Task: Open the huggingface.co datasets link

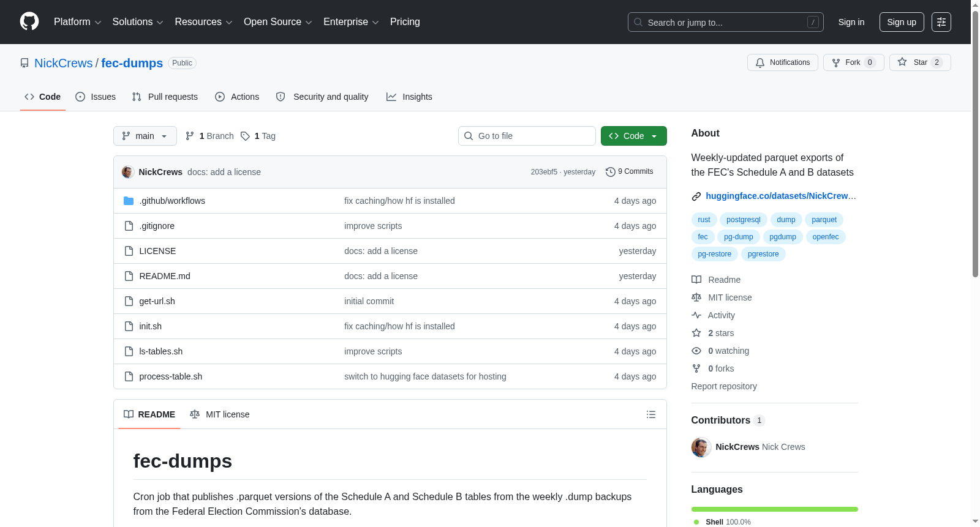Action: pyautogui.click(x=781, y=196)
